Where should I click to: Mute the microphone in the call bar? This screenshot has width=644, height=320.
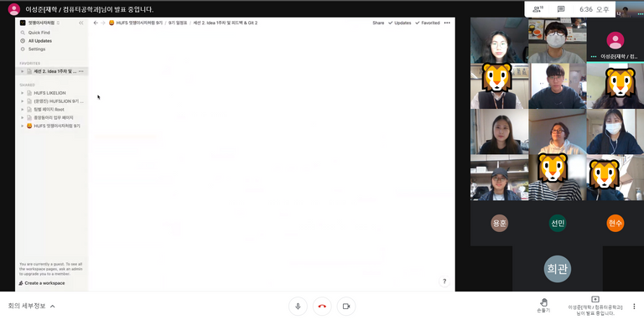[298, 306]
